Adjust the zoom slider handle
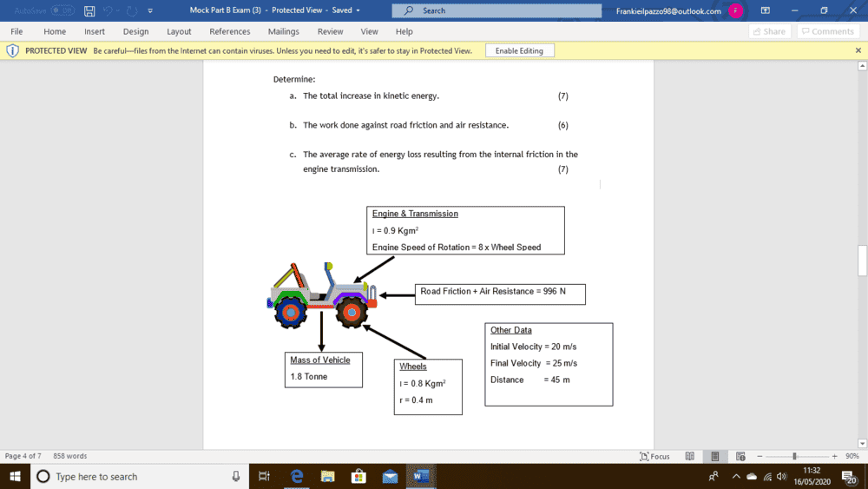The height and width of the screenshot is (489, 868). (794, 456)
